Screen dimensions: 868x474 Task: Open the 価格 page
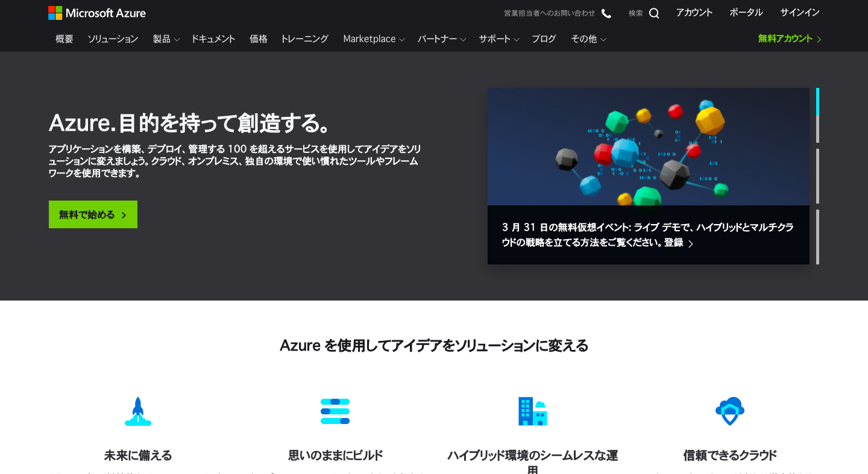tap(259, 39)
